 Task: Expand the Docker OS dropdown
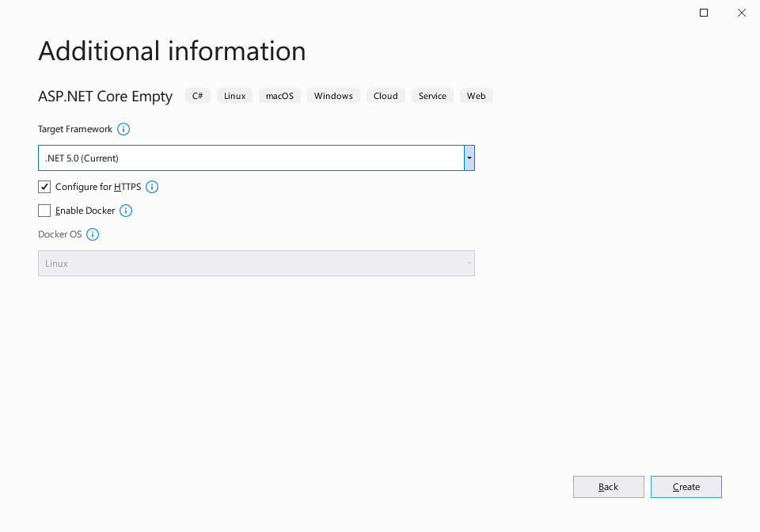coord(469,263)
